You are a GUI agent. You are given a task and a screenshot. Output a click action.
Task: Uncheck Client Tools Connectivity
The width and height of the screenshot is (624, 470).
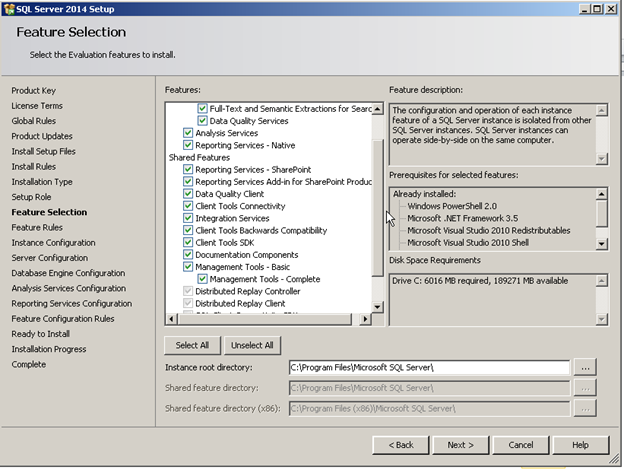click(188, 206)
